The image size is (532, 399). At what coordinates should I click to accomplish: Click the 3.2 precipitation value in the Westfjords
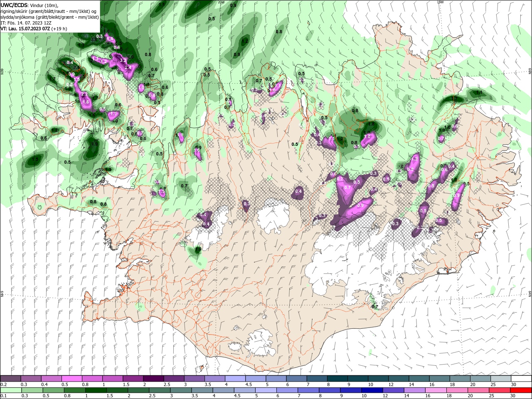pyautogui.click(x=123, y=60)
